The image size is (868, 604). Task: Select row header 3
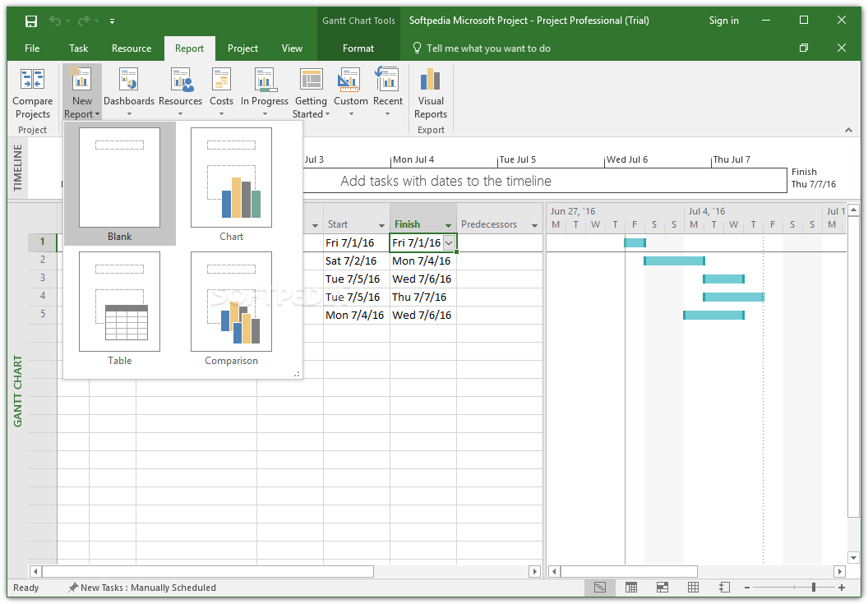pos(43,278)
